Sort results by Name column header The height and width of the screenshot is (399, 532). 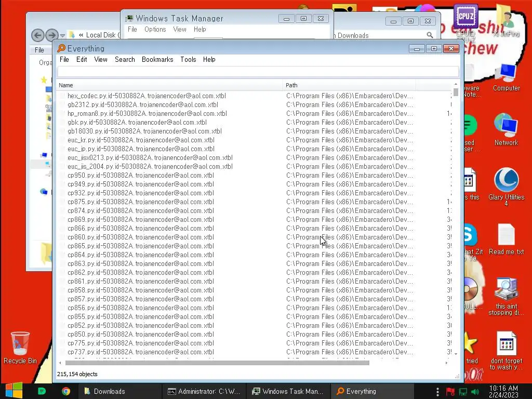tap(170, 85)
